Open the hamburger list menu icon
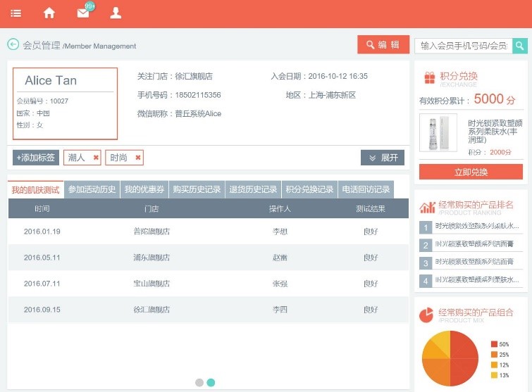The image size is (532, 392). coord(16,13)
